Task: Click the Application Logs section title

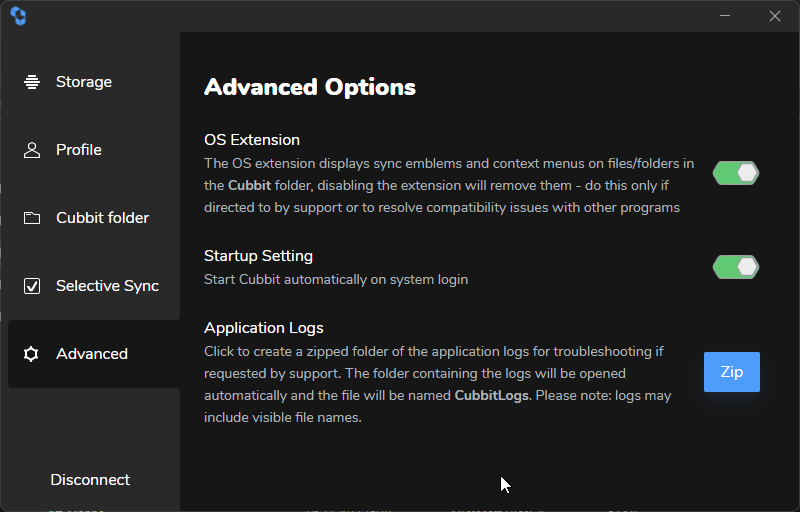Action: point(264,328)
